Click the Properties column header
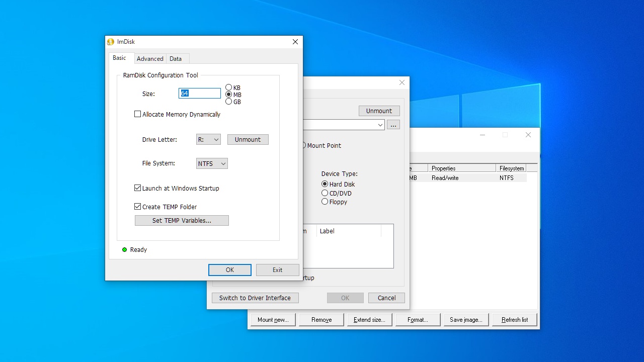The width and height of the screenshot is (644, 362). 461,168
